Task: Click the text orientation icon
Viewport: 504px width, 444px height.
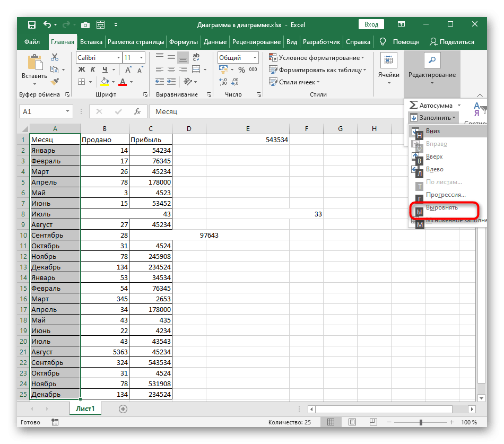Action: coord(188,82)
